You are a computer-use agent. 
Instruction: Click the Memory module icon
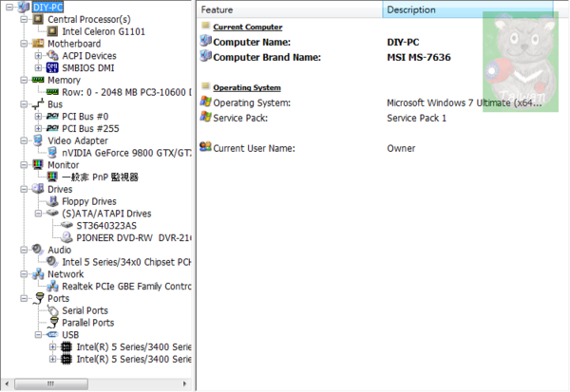pos(38,81)
